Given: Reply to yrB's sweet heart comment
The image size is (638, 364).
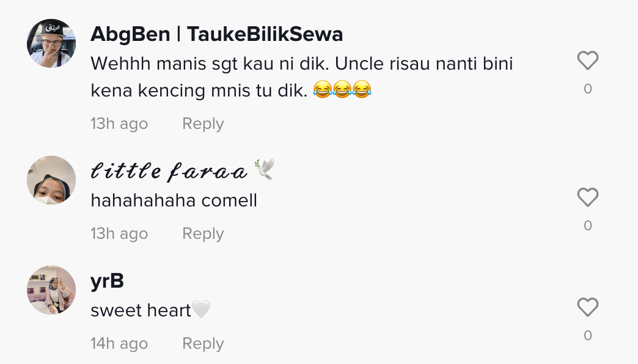Looking at the screenshot, I should click(203, 343).
